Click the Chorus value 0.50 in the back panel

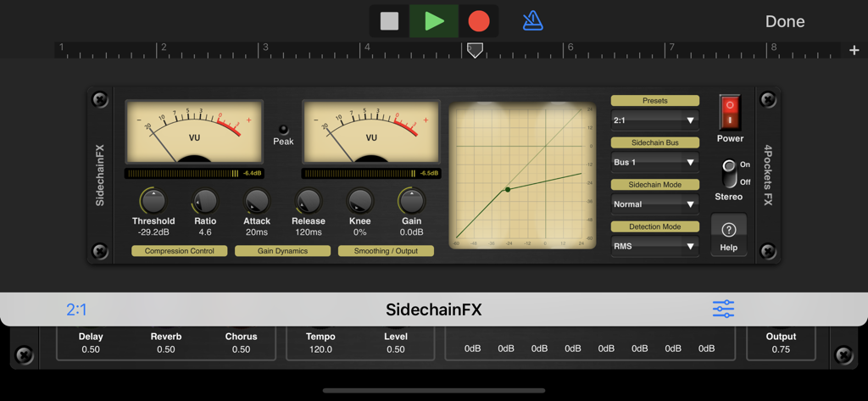[242, 349]
